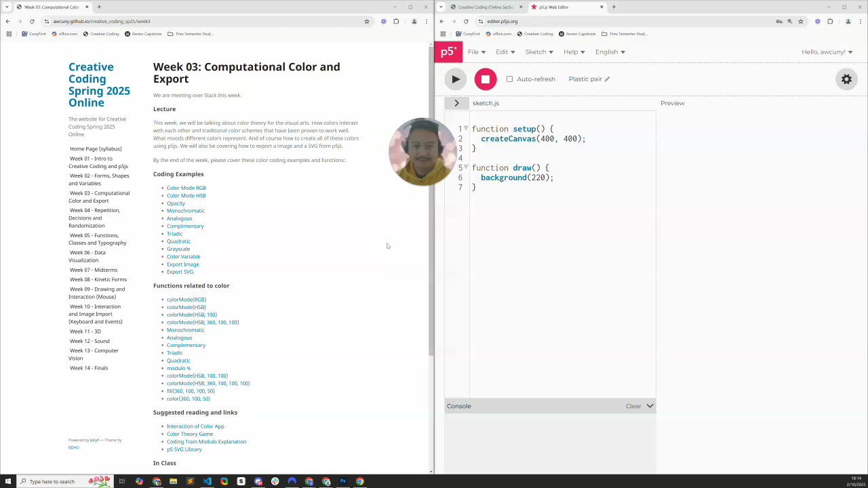Click the p5* logo in editor
The image size is (868, 488).
[x=448, y=52]
